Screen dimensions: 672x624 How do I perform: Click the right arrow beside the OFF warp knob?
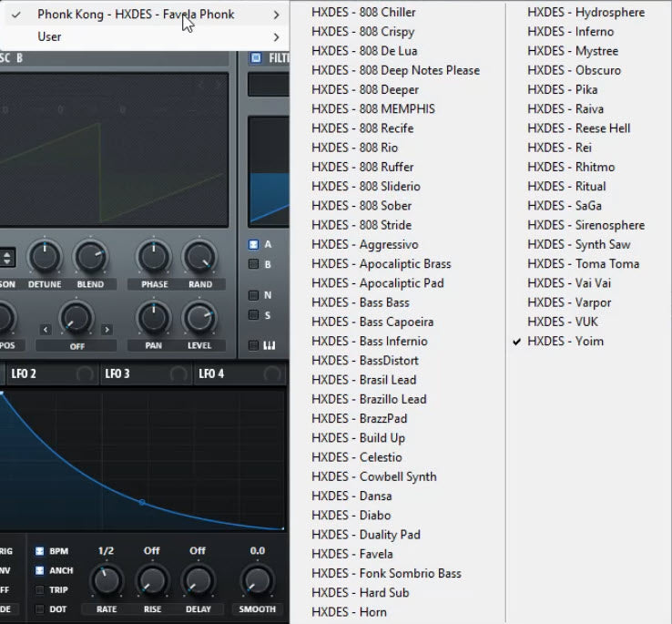point(107,329)
